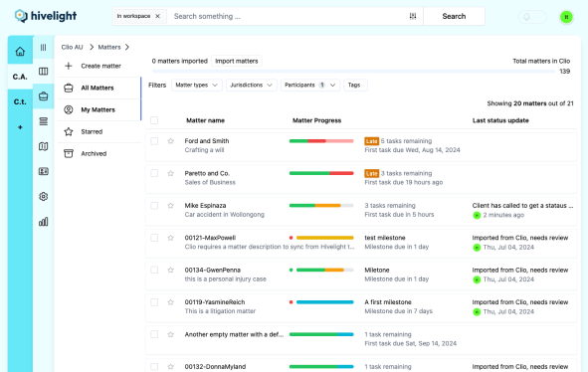Open the Tags filter
This screenshot has width=588, height=372.
(x=355, y=86)
